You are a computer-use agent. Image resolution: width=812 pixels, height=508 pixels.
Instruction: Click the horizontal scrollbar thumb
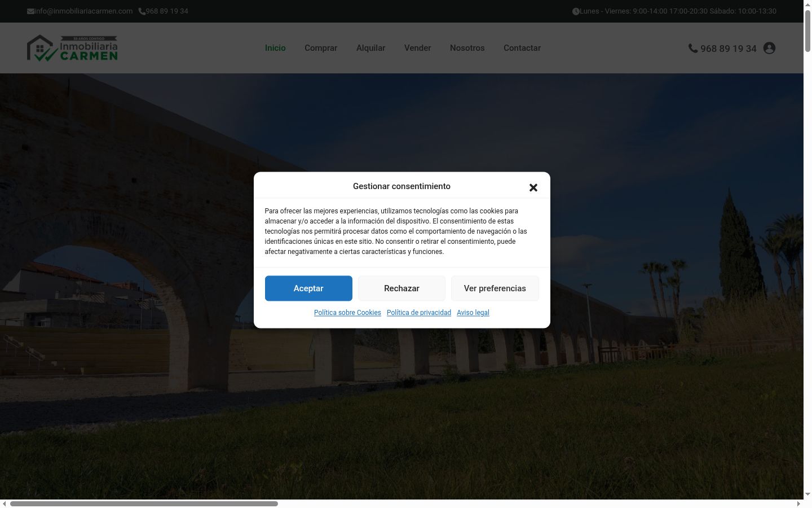144,503
